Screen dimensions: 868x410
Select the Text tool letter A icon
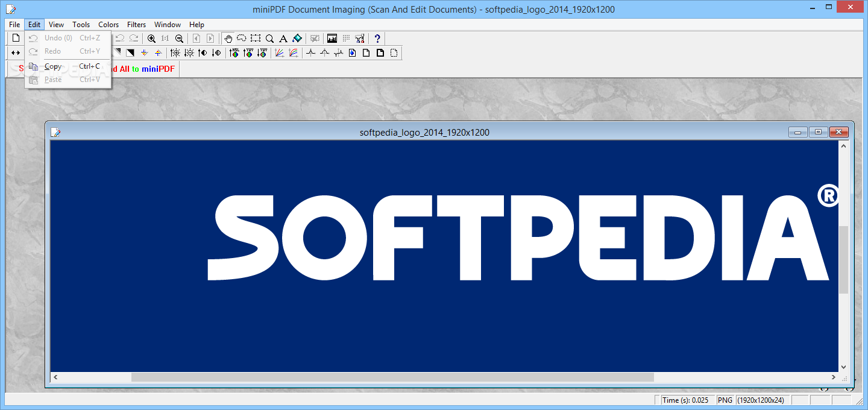(283, 38)
